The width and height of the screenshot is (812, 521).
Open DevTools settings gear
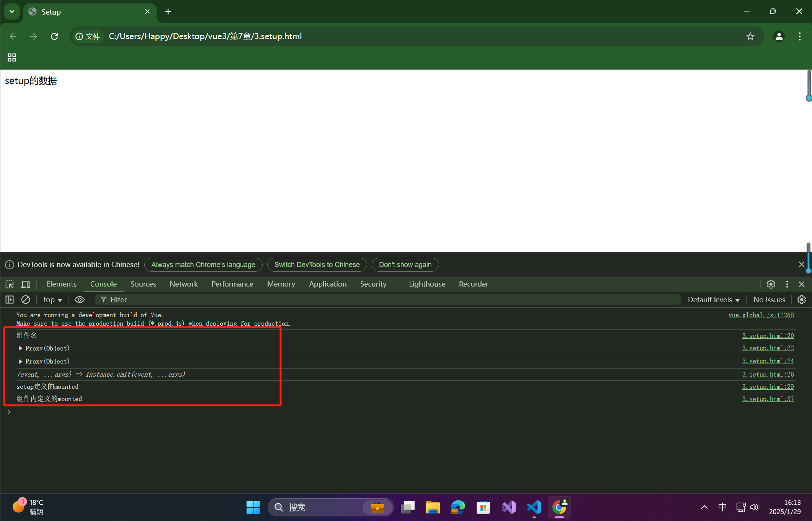(x=771, y=284)
